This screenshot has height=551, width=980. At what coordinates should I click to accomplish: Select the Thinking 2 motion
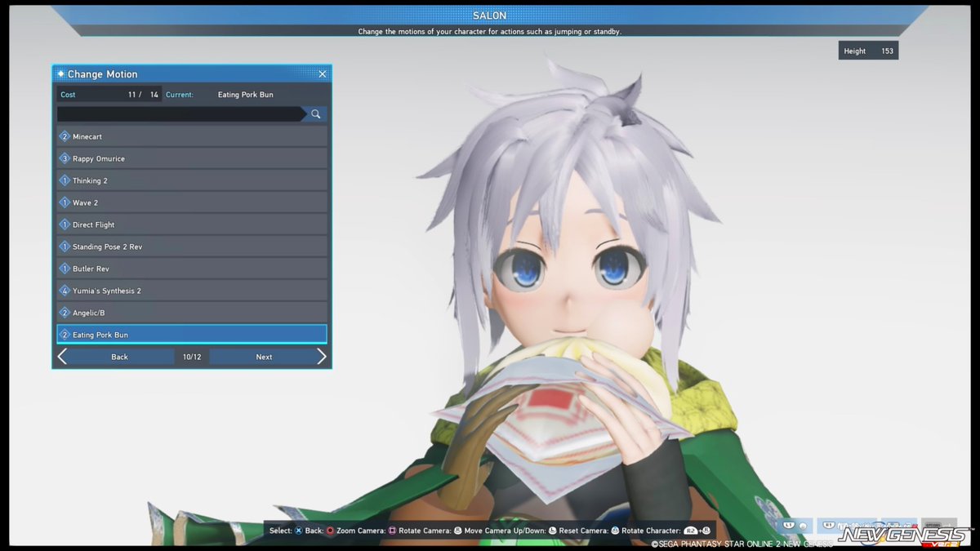(x=192, y=180)
